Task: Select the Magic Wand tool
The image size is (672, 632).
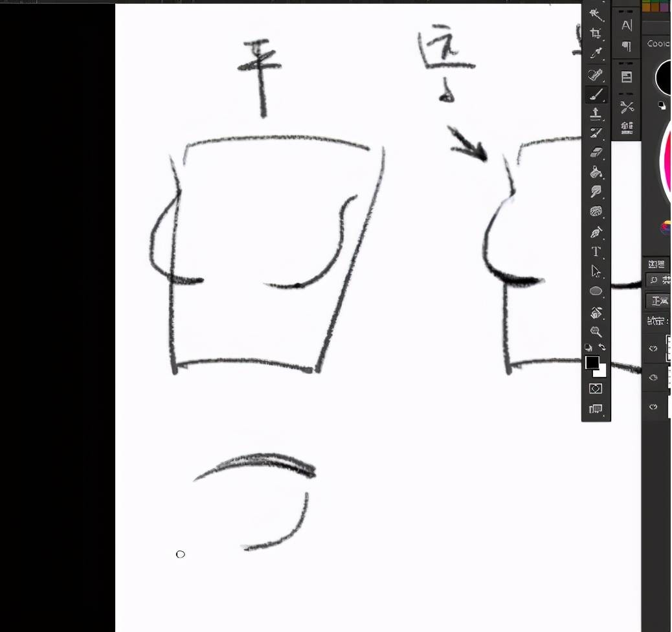Action: (596, 14)
